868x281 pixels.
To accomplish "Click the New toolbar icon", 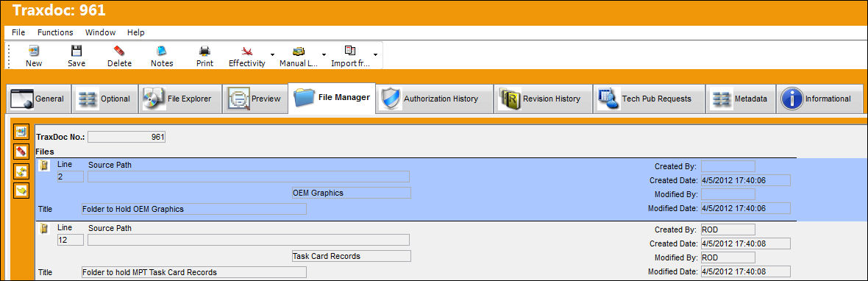I will point(34,51).
